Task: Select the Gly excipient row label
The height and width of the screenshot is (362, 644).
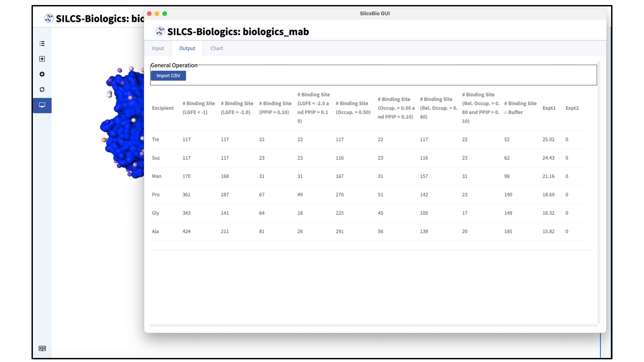Action: click(155, 213)
